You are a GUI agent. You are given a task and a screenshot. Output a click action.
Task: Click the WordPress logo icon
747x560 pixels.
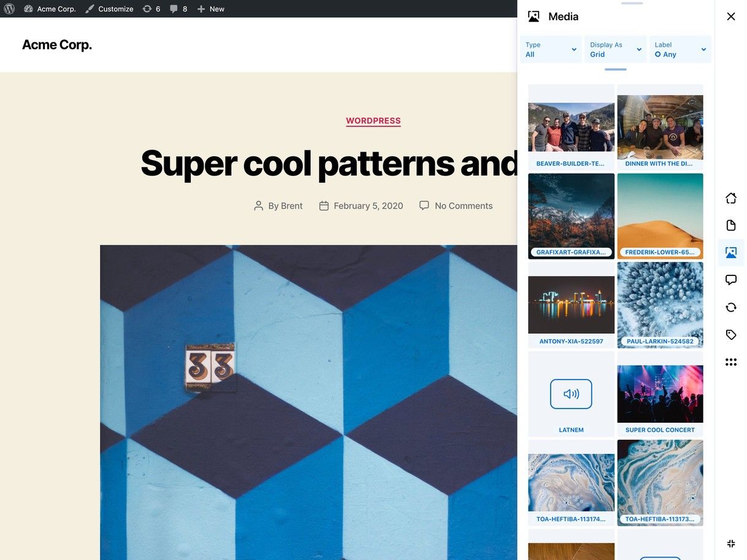tap(9, 9)
